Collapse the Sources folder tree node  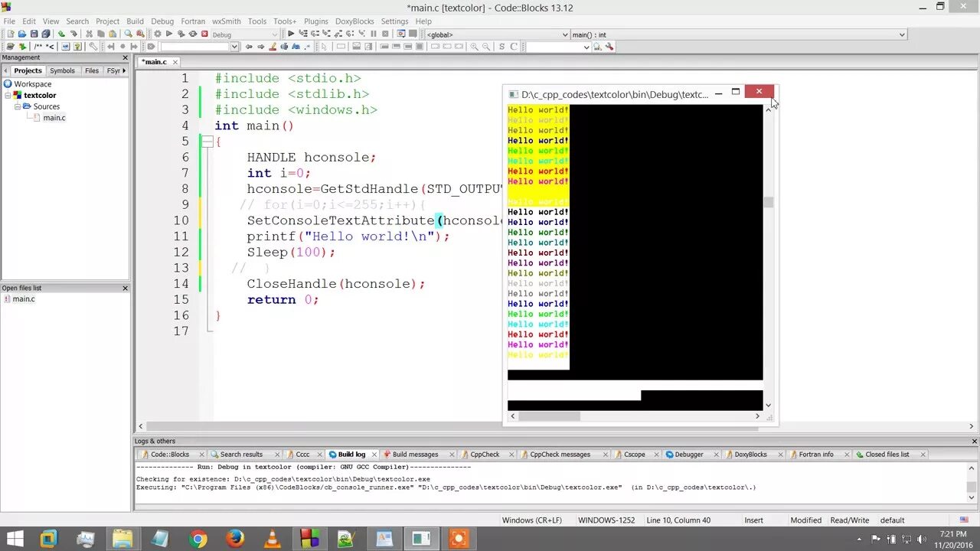point(18,106)
